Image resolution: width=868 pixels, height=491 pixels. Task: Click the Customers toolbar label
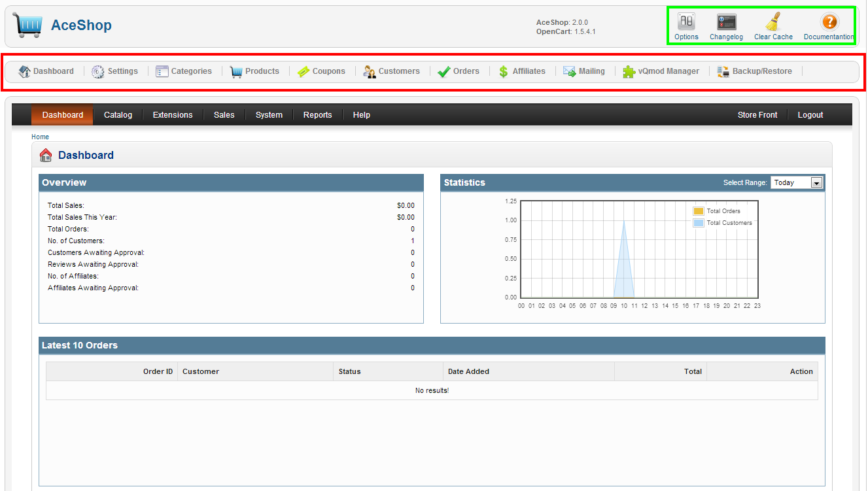pyautogui.click(x=399, y=71)
